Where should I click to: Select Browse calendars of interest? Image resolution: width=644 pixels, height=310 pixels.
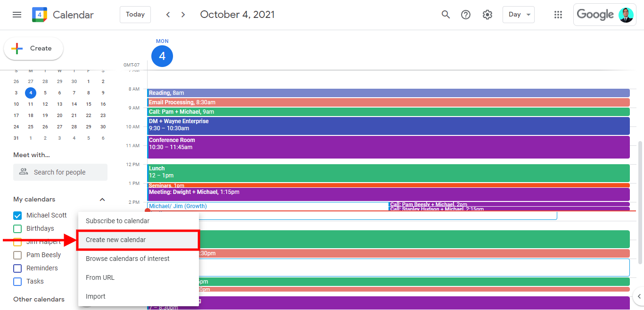point(139,259)
